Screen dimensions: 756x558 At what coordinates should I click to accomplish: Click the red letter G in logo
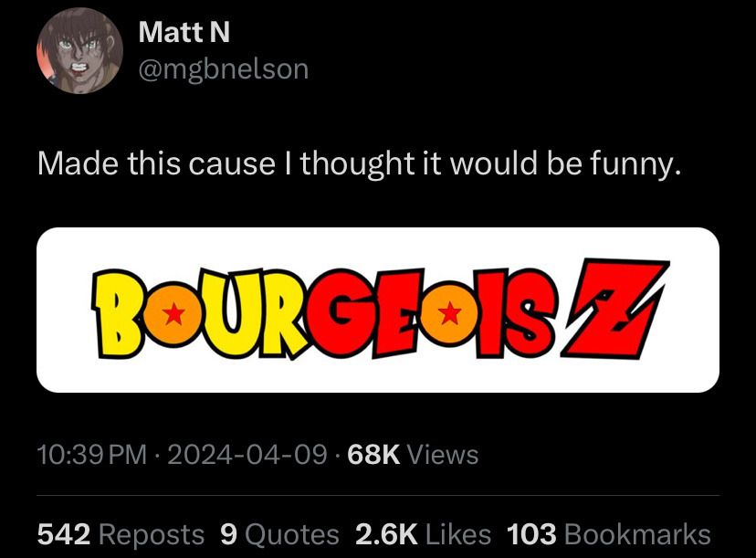pyautogui.click(x=340, y=312)
